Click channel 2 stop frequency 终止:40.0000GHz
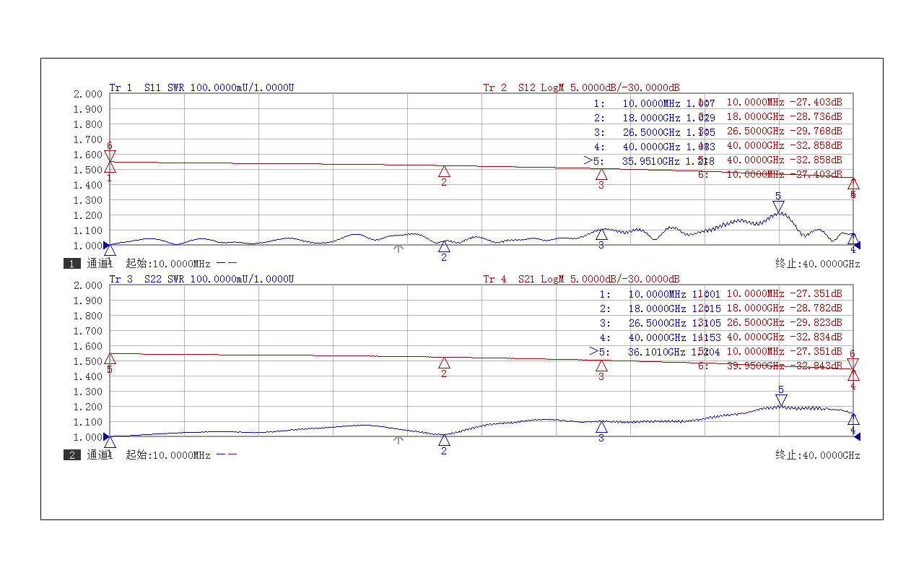This screenshot has height=578, width=924. tap(818, 455)
